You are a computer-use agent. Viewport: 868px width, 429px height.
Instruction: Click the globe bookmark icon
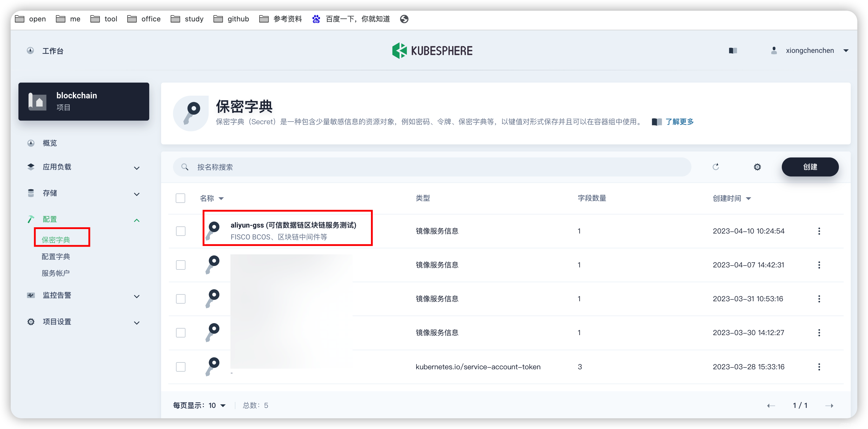click(404, 19)
